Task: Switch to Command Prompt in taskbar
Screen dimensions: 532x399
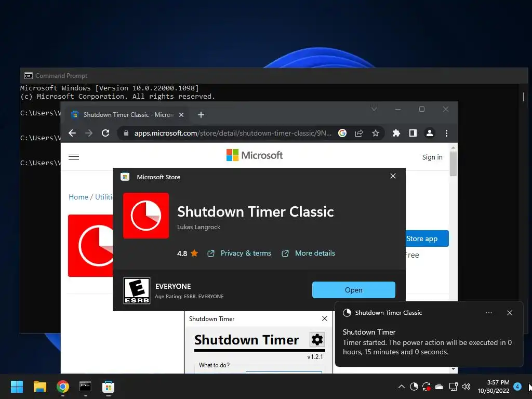Action: [x=85, y=387]
